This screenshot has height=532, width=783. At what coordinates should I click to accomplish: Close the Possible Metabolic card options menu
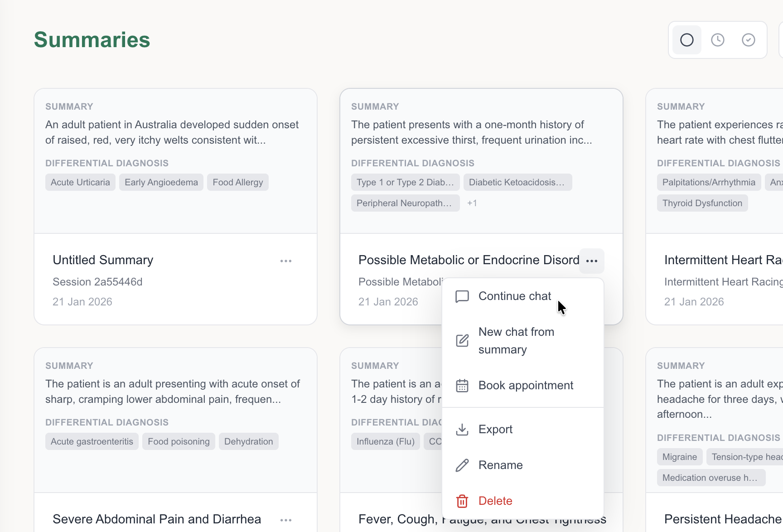(591, 261)
